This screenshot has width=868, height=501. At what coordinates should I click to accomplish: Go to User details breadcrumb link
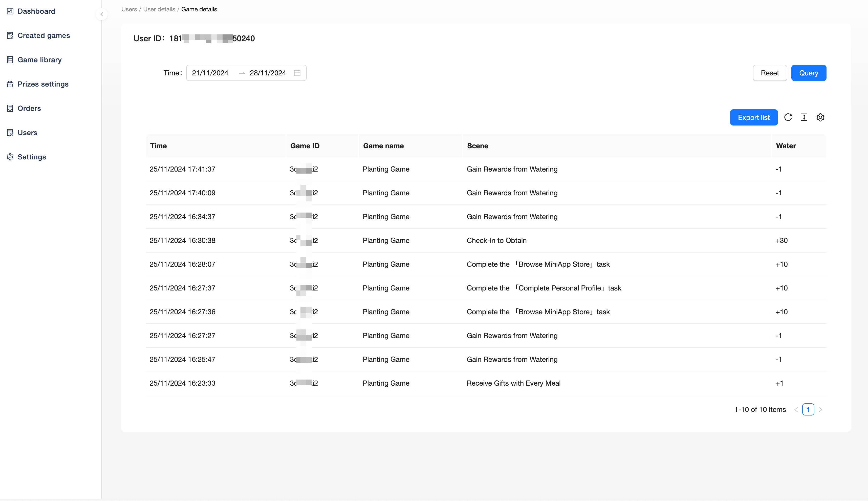(x=159, y=9)
